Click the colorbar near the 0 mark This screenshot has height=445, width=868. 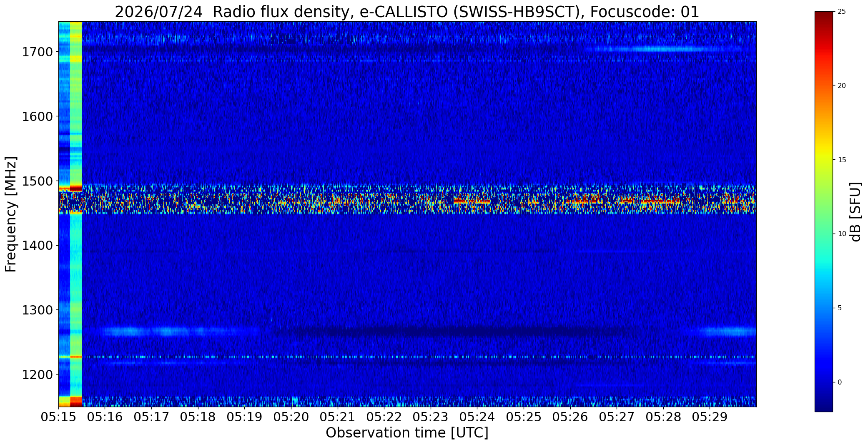click(823, 382)
